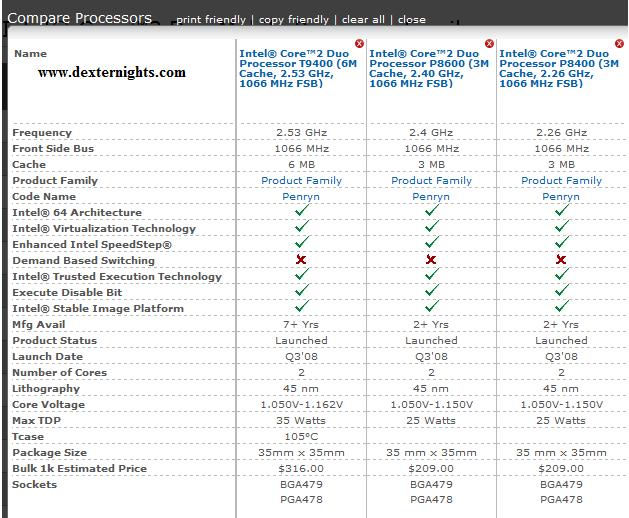Open the Core 2 Duo P8600 processor link
This screenshot has height=518, width=629.
tap(428, 69)
